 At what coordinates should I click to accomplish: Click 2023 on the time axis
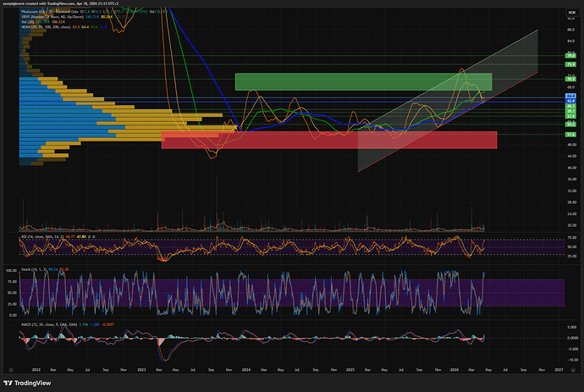point(140,370)
